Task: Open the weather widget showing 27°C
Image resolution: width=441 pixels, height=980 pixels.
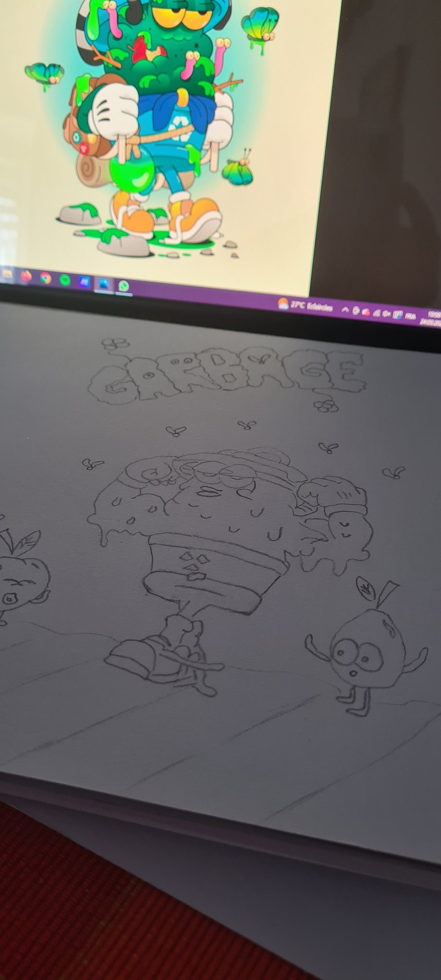Action: pos(306,306)
